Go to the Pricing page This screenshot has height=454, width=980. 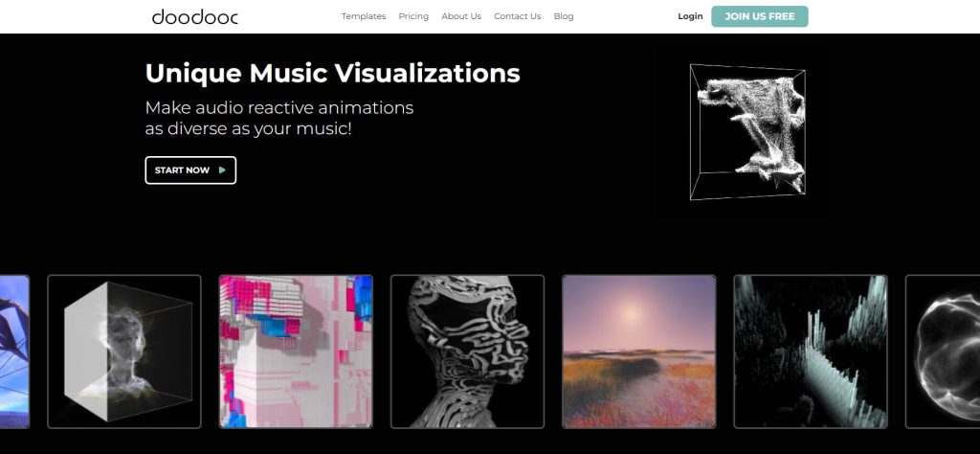tap(413, 16)
